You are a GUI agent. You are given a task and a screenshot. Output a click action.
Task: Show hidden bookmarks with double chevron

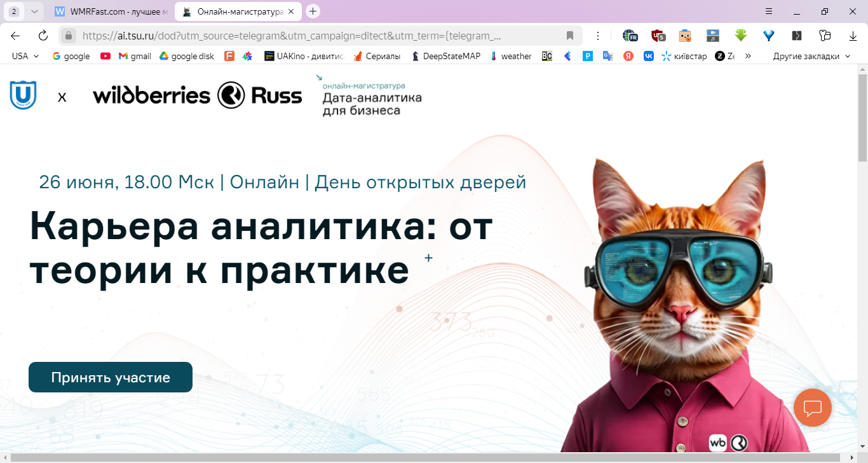click(x=748, y=56)
